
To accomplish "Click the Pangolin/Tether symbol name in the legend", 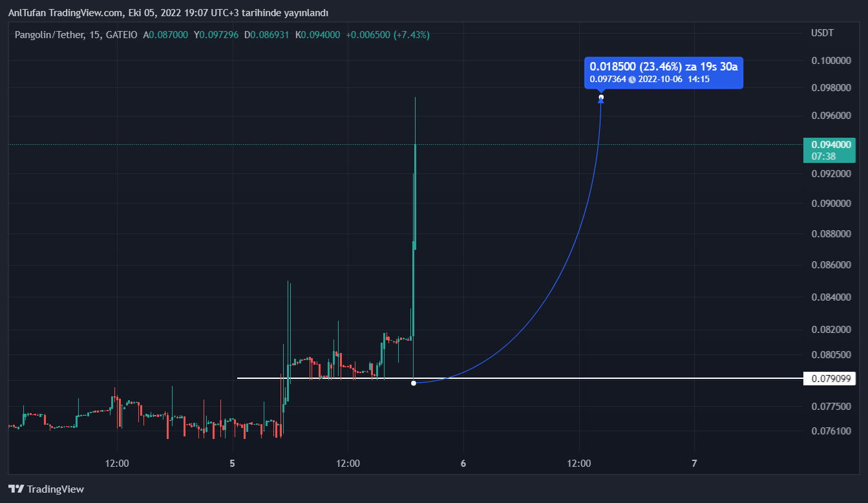I will 50,35.
